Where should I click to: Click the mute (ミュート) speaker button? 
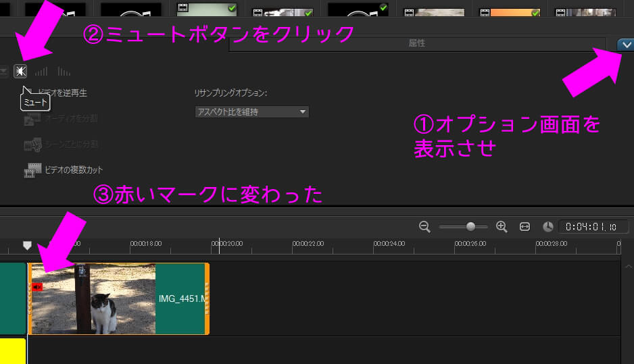click(20, 71)
